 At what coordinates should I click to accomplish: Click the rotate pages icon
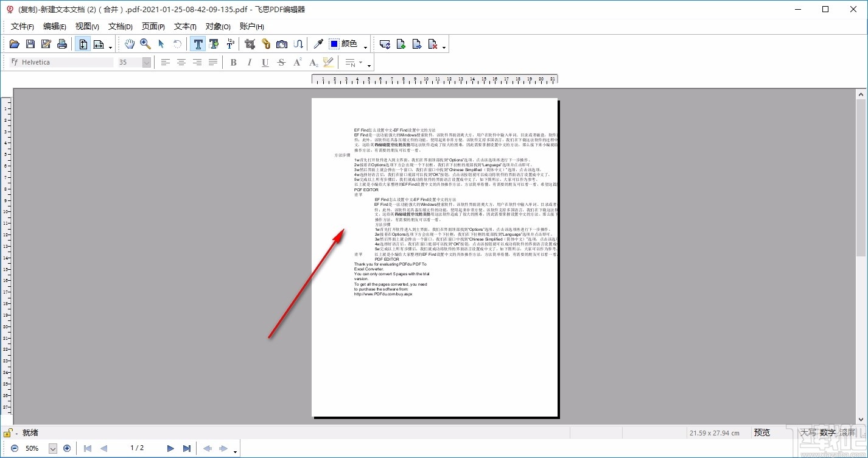pyautogui.click(x=385, y=44)
